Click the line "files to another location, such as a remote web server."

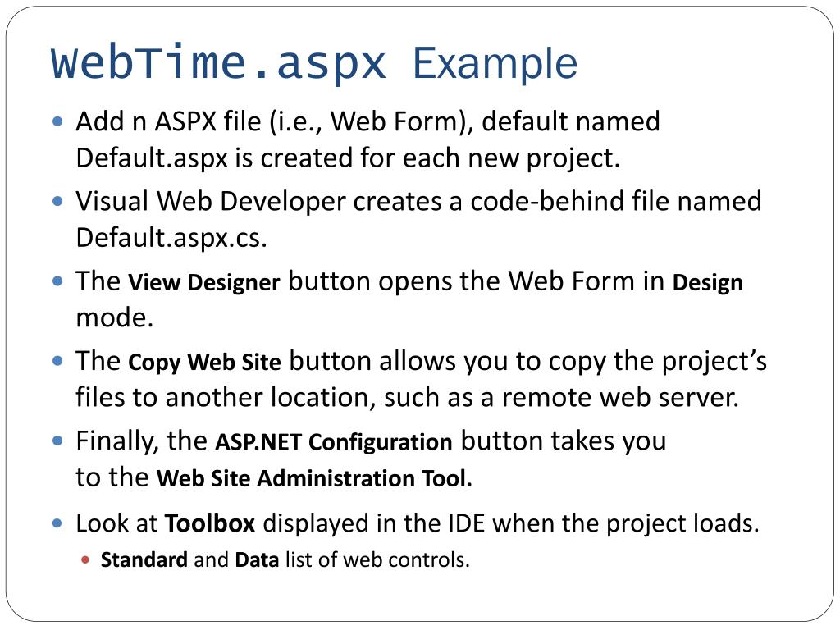[407, 398]
